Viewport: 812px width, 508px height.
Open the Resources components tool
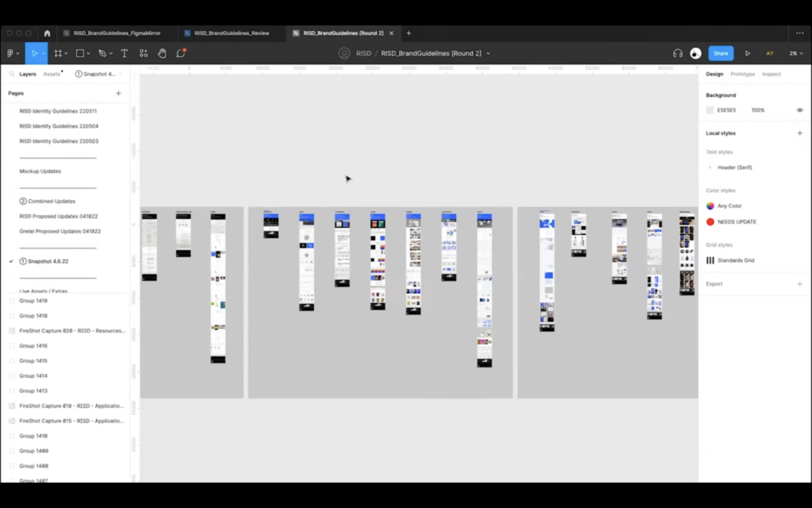tap(144, 53)
